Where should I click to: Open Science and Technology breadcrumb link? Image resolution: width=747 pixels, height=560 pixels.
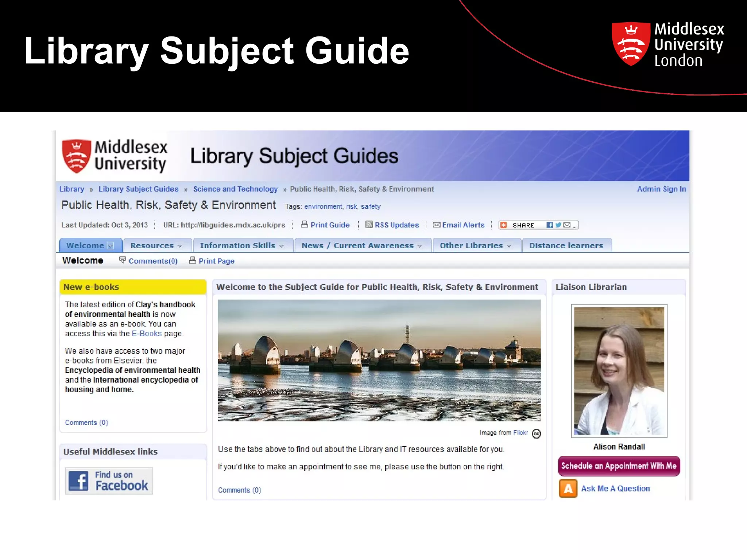(236, 189)
